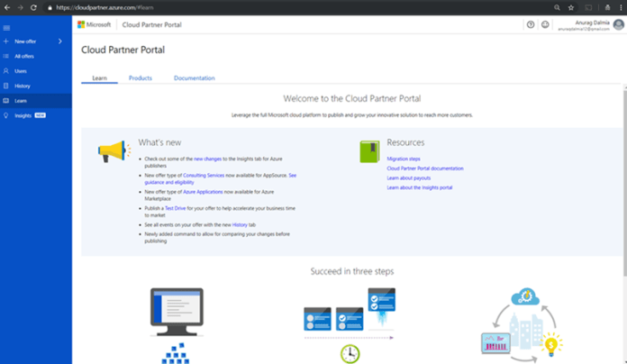Click the What's new heading
The width and height of the screenshot is (627, 364).
tap(159, 142)
